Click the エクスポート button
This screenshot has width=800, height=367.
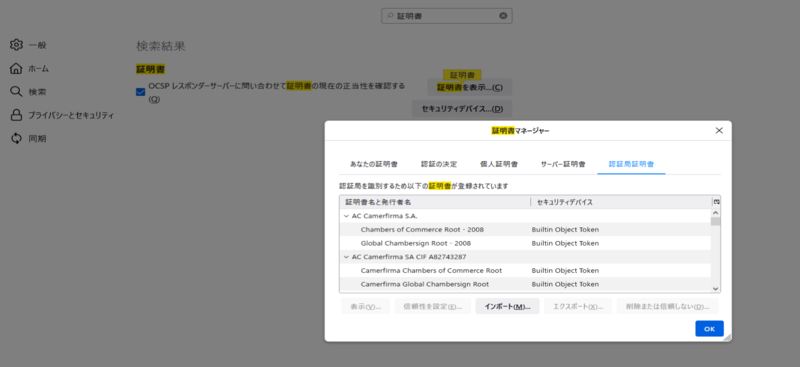pos(578,307)
